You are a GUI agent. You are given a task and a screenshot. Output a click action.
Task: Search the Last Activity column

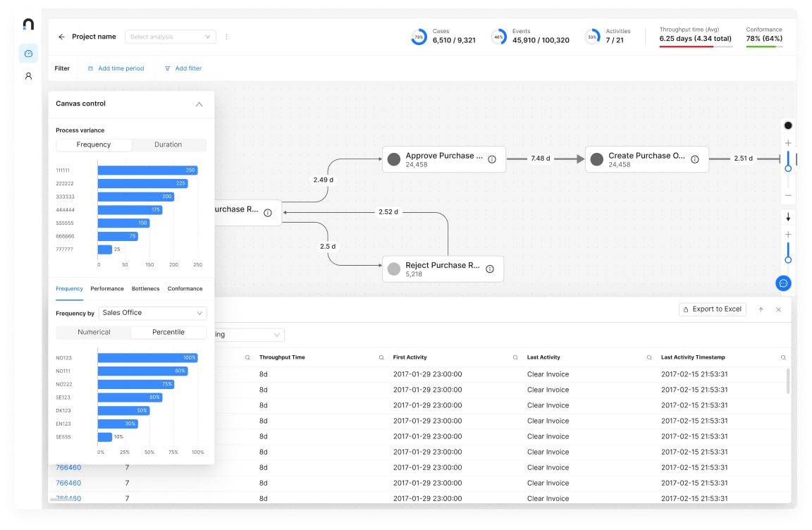tap(649, 357)
